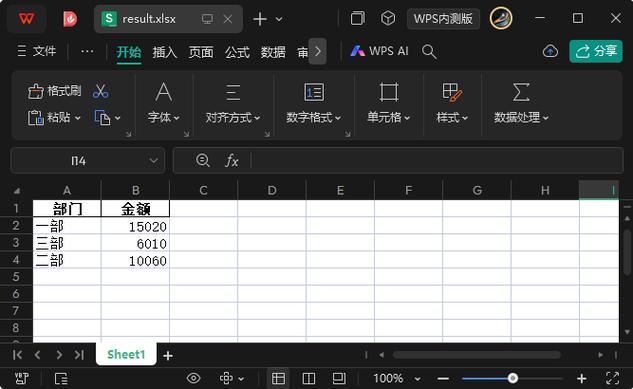Image resolution: width=633 pixels, height=389 pixels.
Task: Click the 分享 share button
Action: [x=596, y=51]
